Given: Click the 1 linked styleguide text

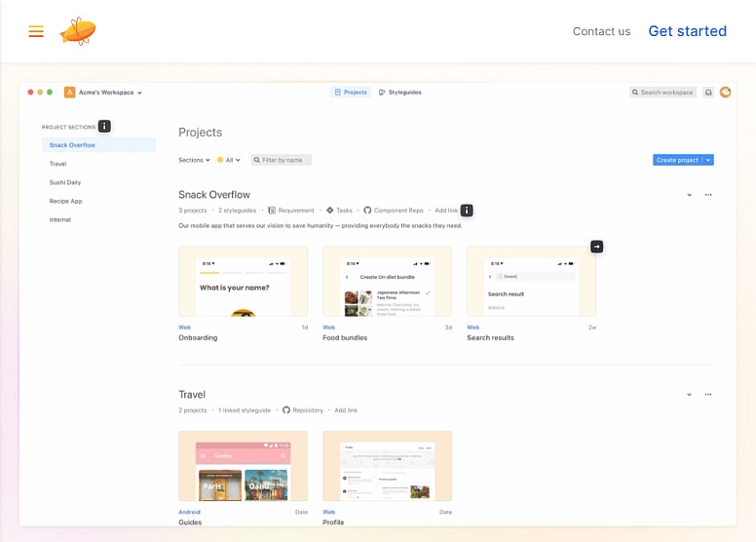Looking at the screenshot, I should (245, 410).
